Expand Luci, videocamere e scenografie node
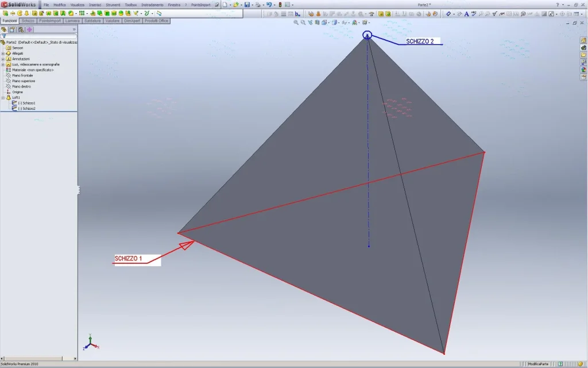The width and height of the screenshot is (588, 368). pyautogui.click(x=3, y=64)
